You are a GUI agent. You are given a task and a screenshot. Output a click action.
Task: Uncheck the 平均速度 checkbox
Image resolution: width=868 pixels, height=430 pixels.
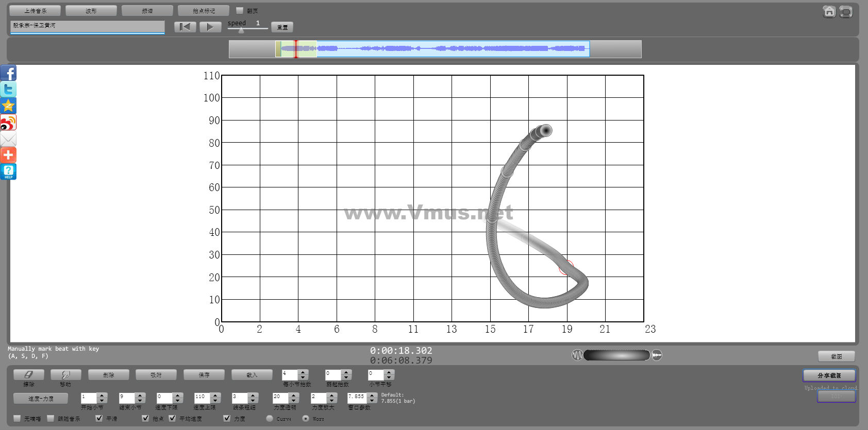click(x=173, y=418)
